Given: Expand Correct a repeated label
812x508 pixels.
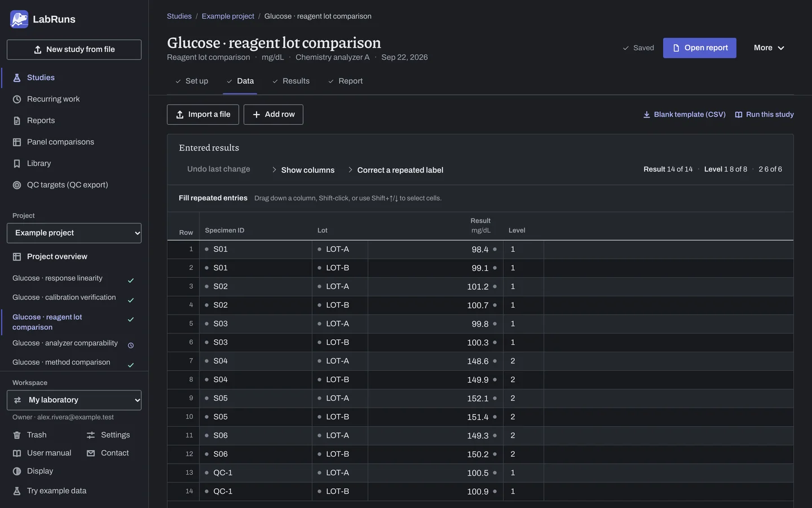Looking at the screenshot, I should coord(395,170).
